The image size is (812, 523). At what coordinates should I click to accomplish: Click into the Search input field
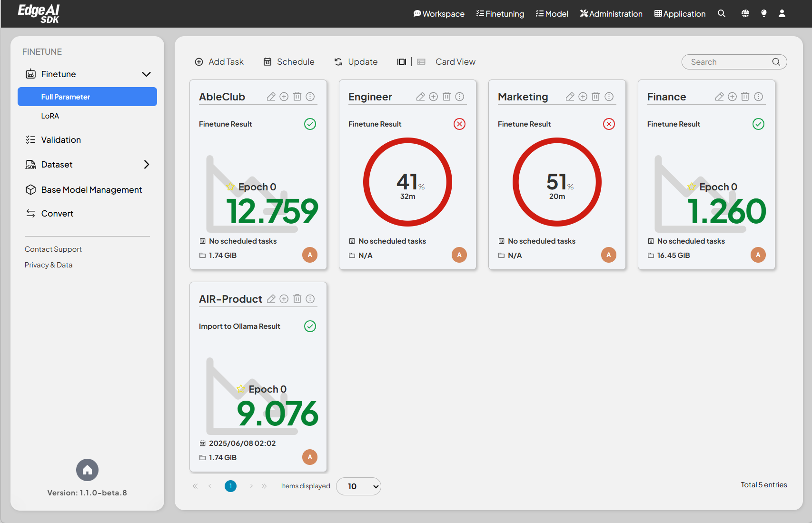click(x=728, y=62)
